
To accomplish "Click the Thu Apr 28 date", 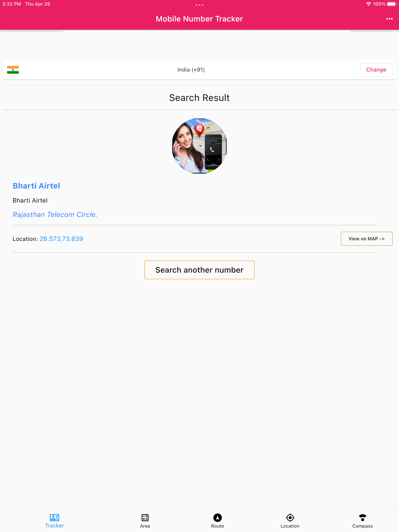I will (38, 4).
